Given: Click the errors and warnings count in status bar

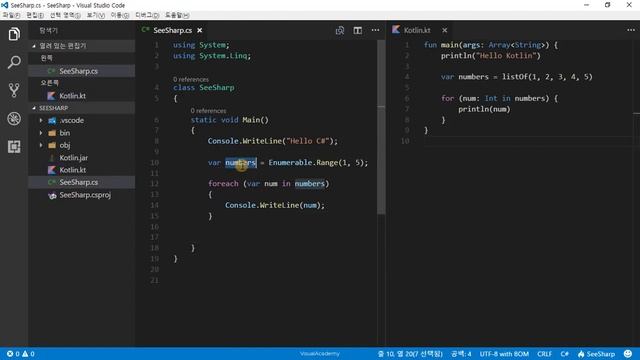Looking at the screenshot, I should coord(20,354).
